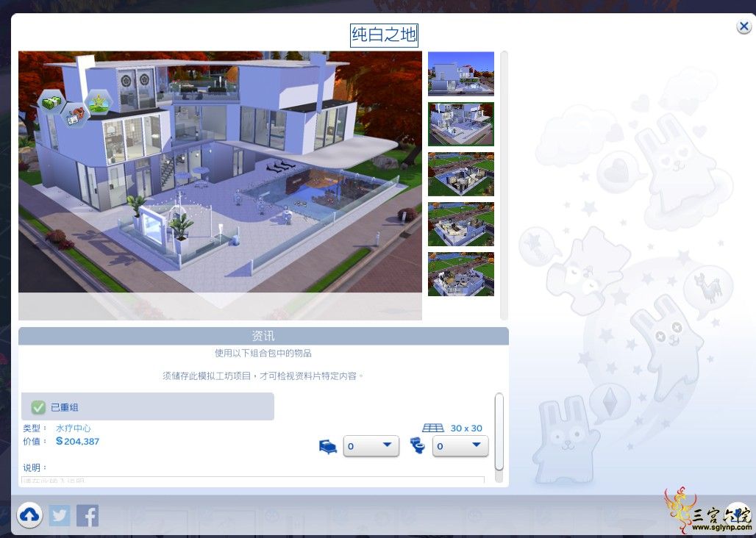
Task: Click the star hexagon icon on preview
Action: click(x=99, y=102)
